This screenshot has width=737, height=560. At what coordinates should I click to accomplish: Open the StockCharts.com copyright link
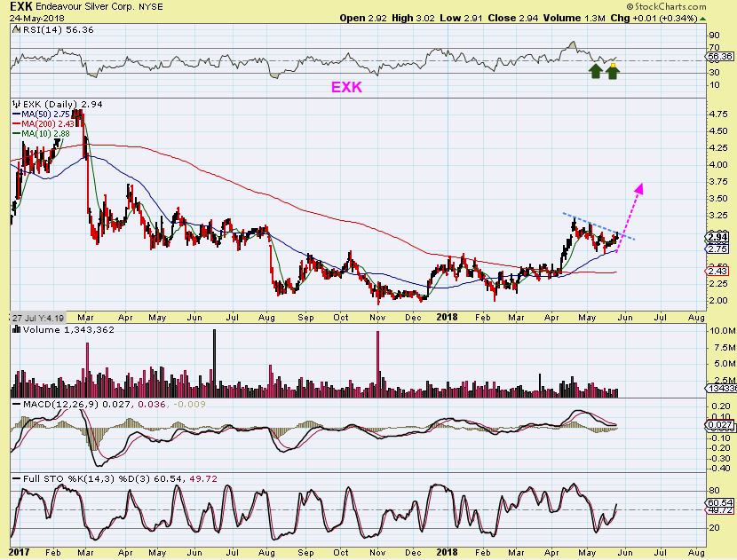pos(667,6)
